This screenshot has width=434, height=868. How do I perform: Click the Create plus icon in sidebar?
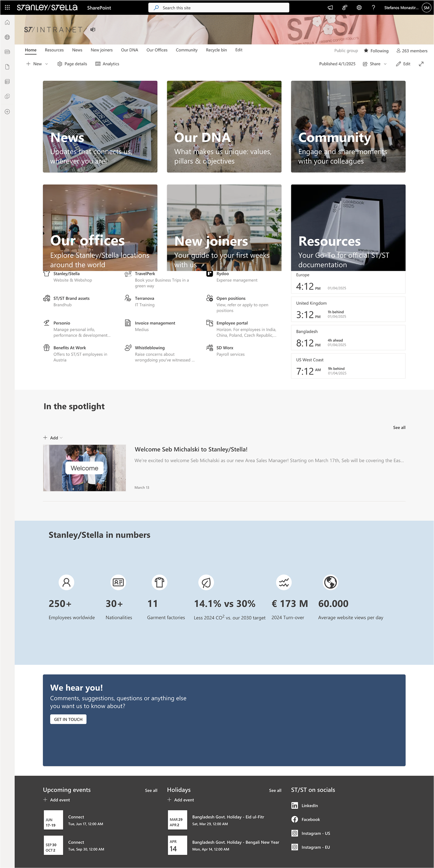[7, 112]
